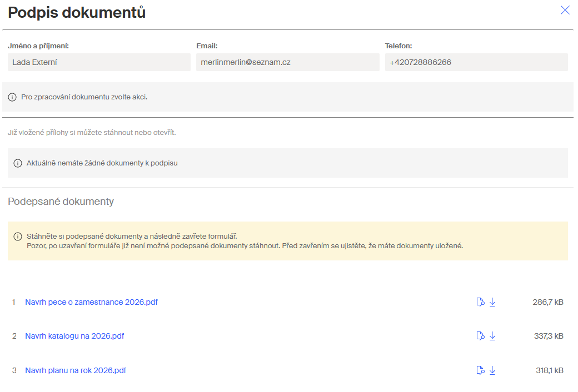Click the Podepsané dokumenty heading

point(61,202)
